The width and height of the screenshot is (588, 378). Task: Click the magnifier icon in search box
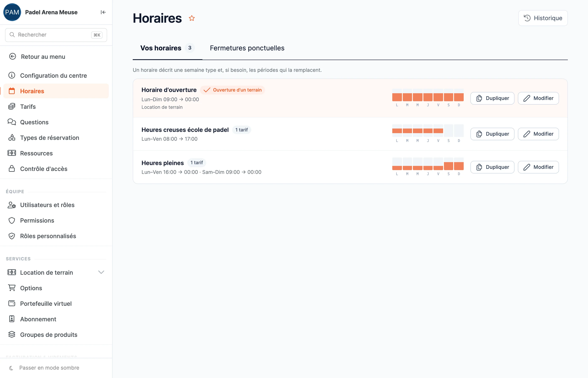coord(12,35)
